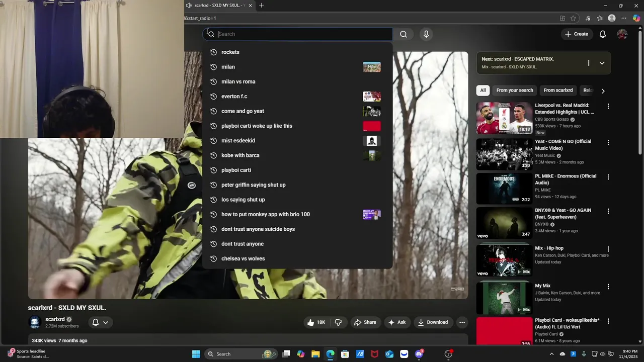Open options for My Mix playlist
Viewport: 644px width, 362px height.
tap(608, 287)
